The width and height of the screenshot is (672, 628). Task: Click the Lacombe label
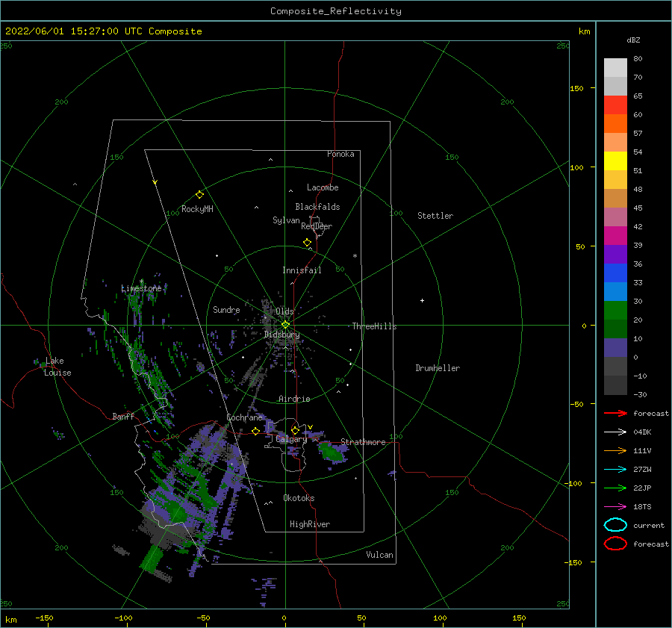point(323,187)
